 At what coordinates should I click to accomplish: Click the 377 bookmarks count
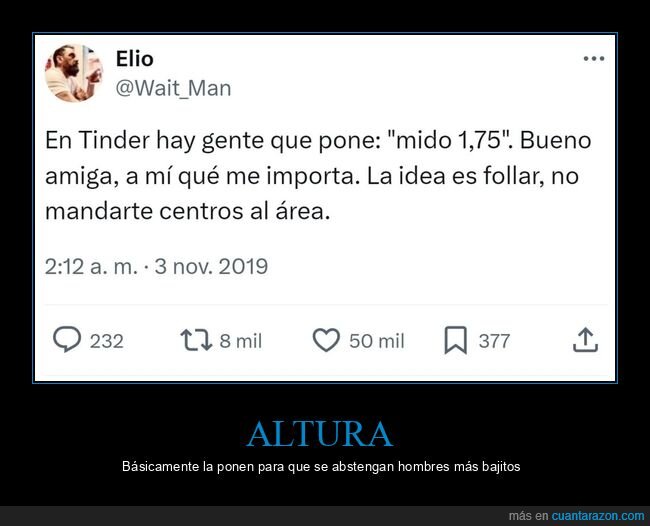[x=494, y=341]
